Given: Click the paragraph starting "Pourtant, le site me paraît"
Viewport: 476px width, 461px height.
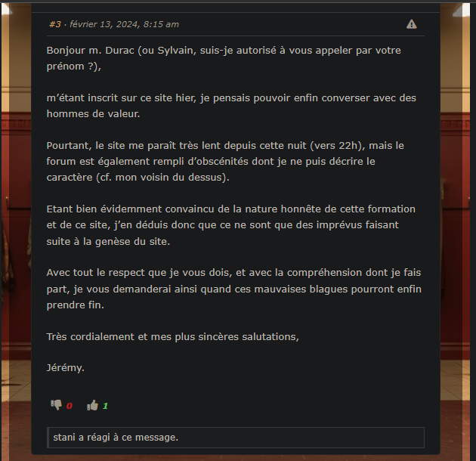Looking at the screenshot, I should coord(225,161).
